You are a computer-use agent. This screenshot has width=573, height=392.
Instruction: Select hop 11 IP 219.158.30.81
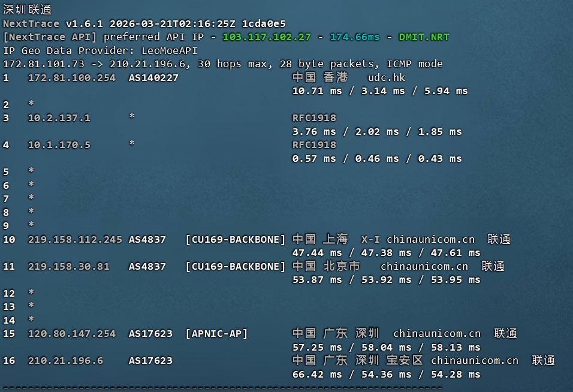click(69, 267)
